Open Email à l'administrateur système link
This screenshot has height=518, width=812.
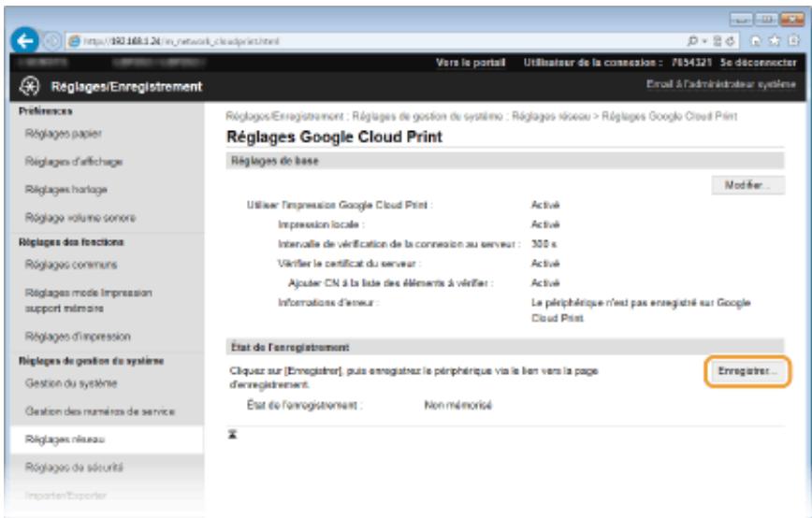tap(721, 84)
